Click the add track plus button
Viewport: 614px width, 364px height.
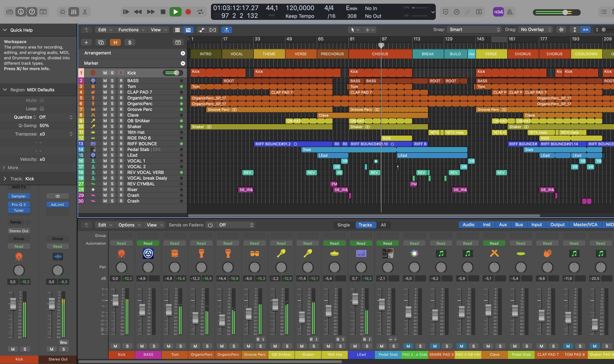tap(86, 42)
